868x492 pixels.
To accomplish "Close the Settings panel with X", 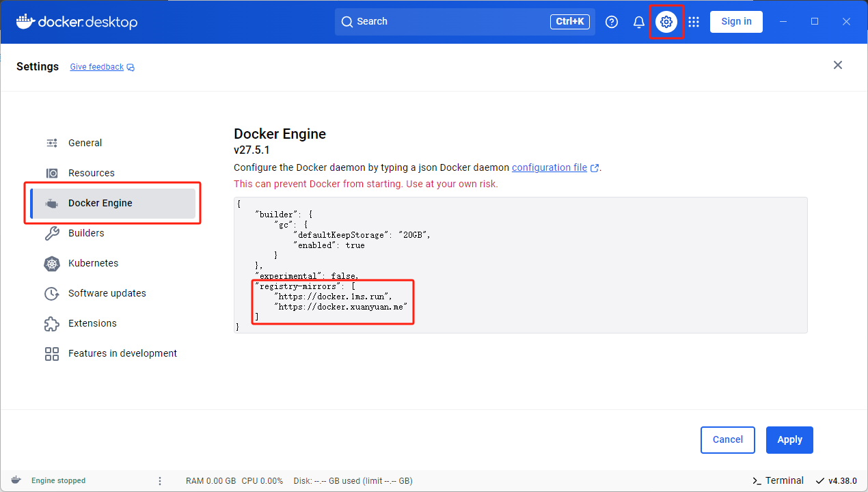I will click(x=837, y=66).
